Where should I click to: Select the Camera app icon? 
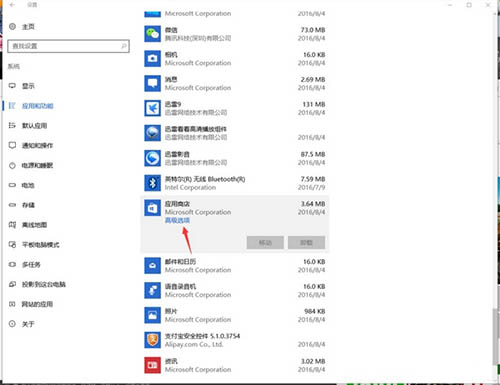pyautogui.click(x=152, y=59)
